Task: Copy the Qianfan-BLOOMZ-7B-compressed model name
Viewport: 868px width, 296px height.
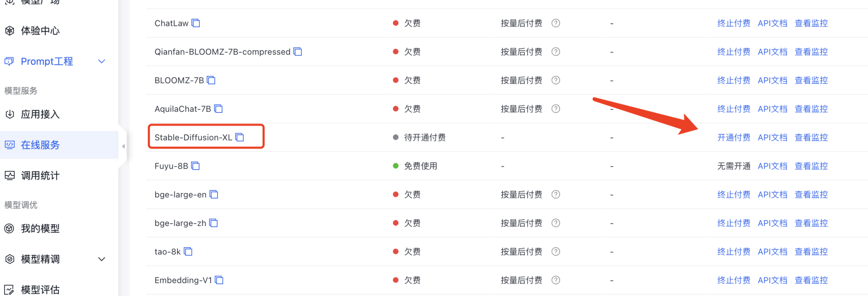Action: (x=298, y=52)
